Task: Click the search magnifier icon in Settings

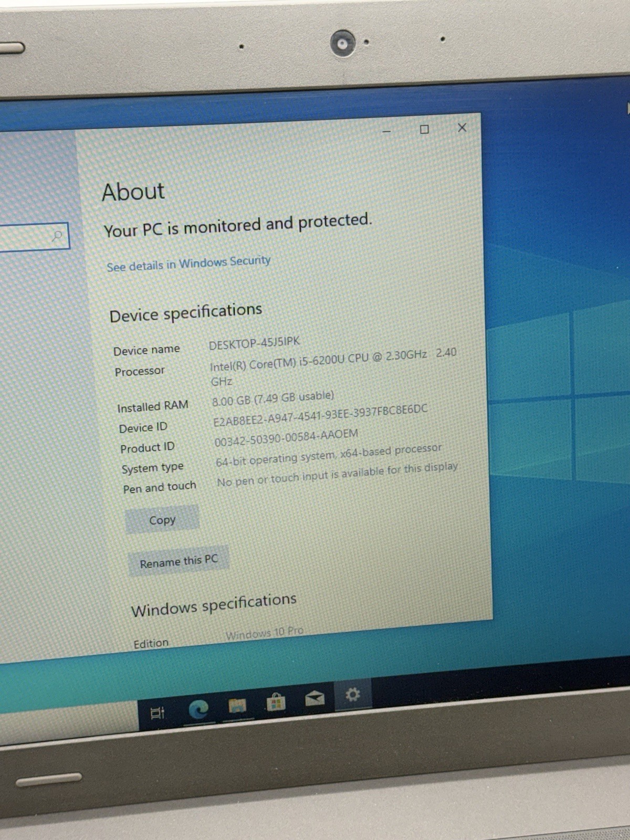Action: pos(57,236)
